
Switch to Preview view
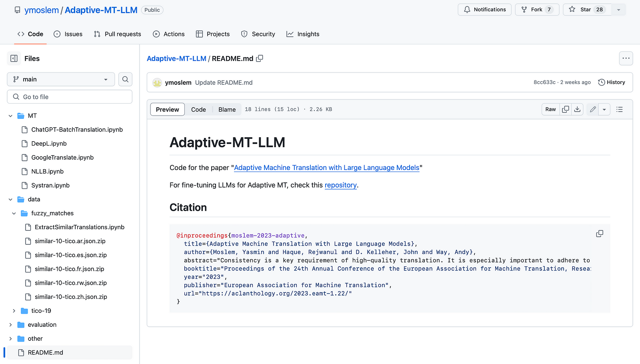[x=167, y=109]
